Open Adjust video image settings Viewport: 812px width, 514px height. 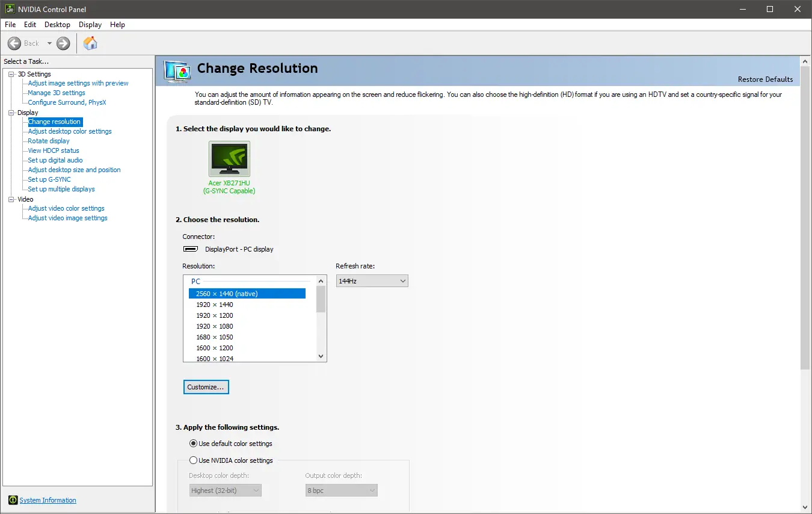(x=68, y=218)
